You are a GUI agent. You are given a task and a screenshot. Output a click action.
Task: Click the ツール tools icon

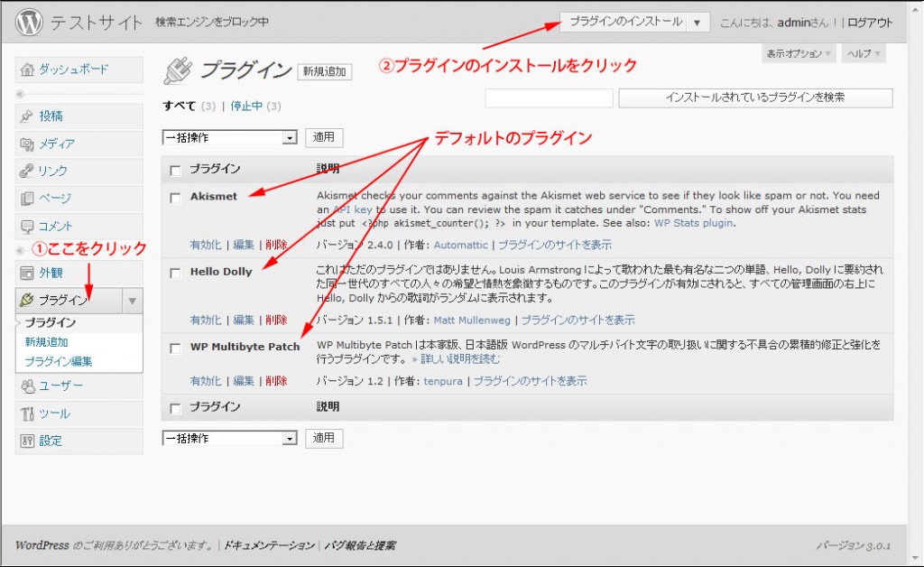tap(27, 414)
